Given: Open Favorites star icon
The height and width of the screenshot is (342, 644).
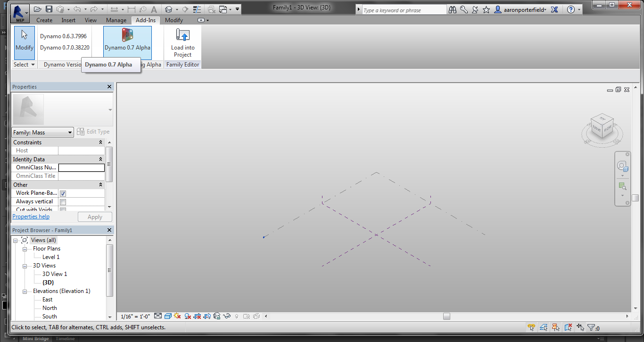Looking at the screenshot, I should [x=486, y=9].
